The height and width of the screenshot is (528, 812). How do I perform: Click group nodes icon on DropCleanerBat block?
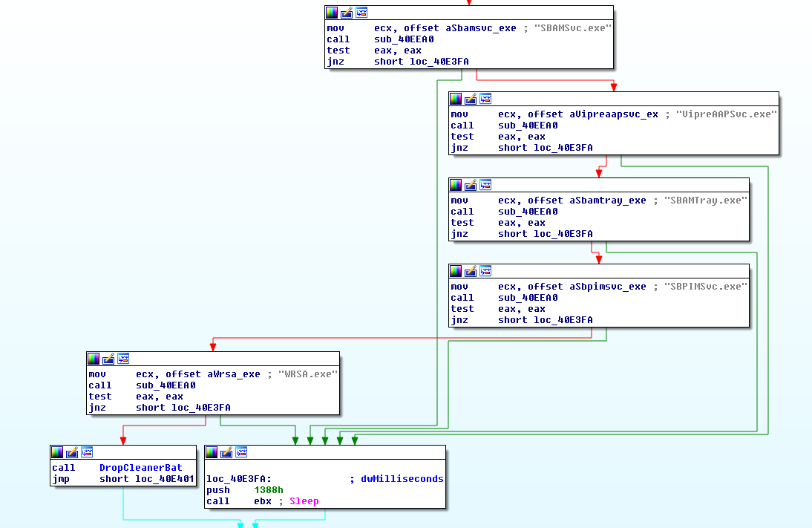[x=87, y=452]
